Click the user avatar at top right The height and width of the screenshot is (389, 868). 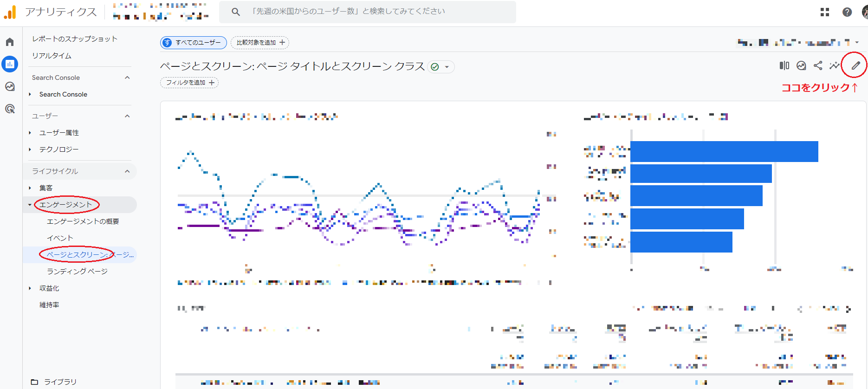pos(865,12)
